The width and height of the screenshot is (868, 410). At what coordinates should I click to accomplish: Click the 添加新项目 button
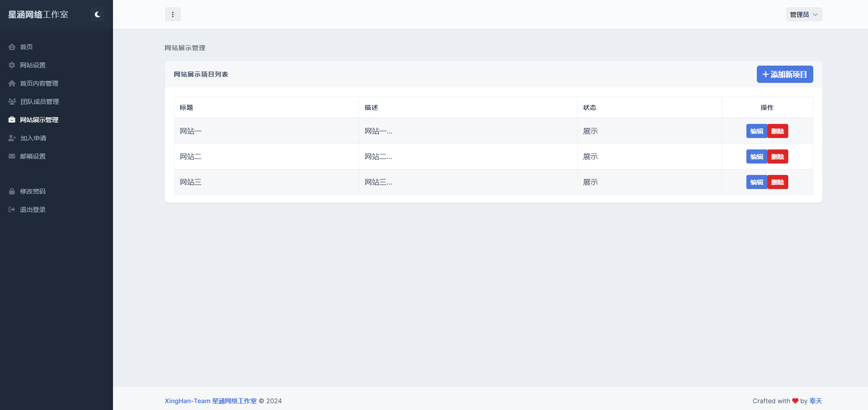coord(785,74)
